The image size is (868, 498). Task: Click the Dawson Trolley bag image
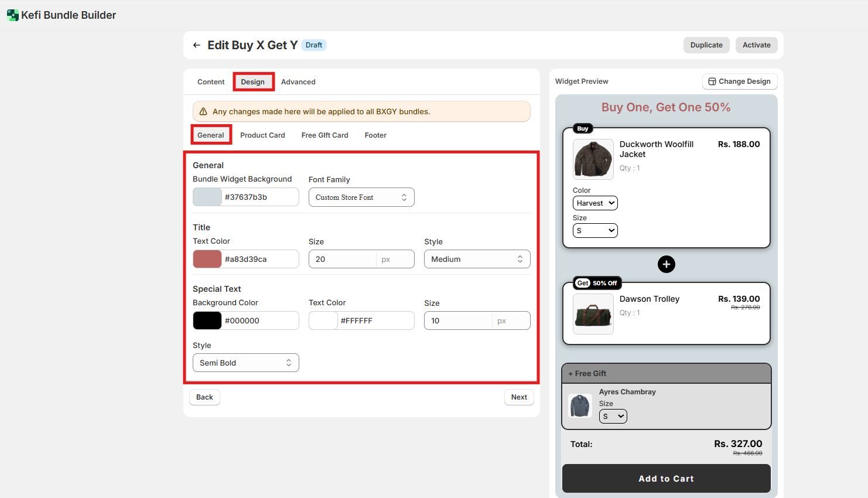593,314
